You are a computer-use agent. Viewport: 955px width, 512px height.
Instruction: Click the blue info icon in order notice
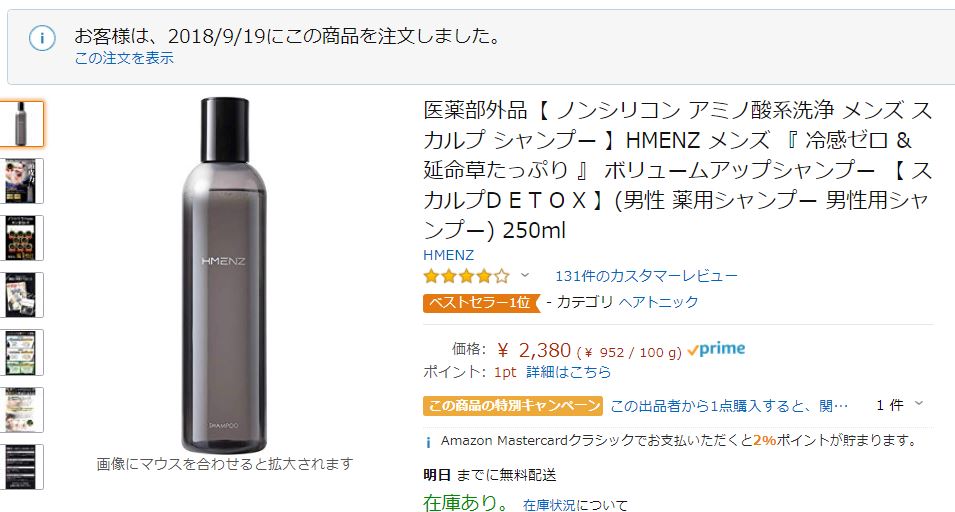pos(42,38)
